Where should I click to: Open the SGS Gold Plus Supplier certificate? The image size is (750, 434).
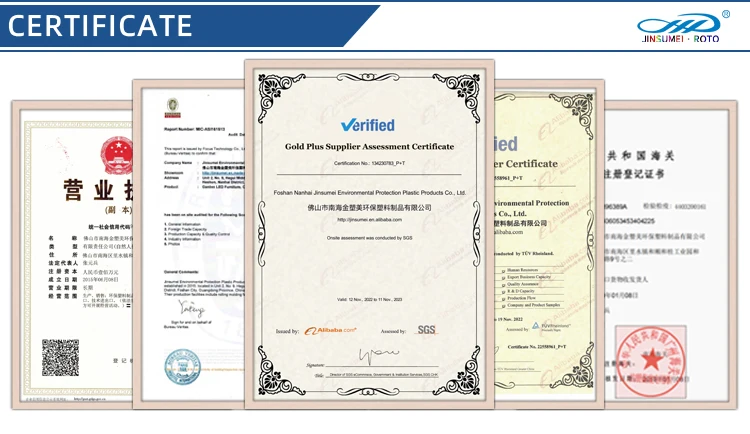click(369, 234)
